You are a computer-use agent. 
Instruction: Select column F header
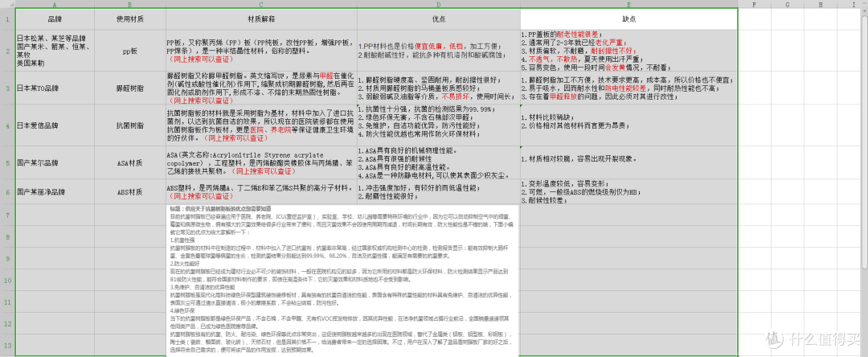tap(755, 4)
